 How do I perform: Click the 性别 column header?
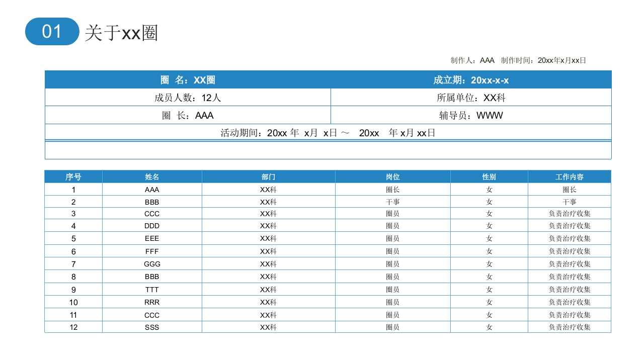489,177
